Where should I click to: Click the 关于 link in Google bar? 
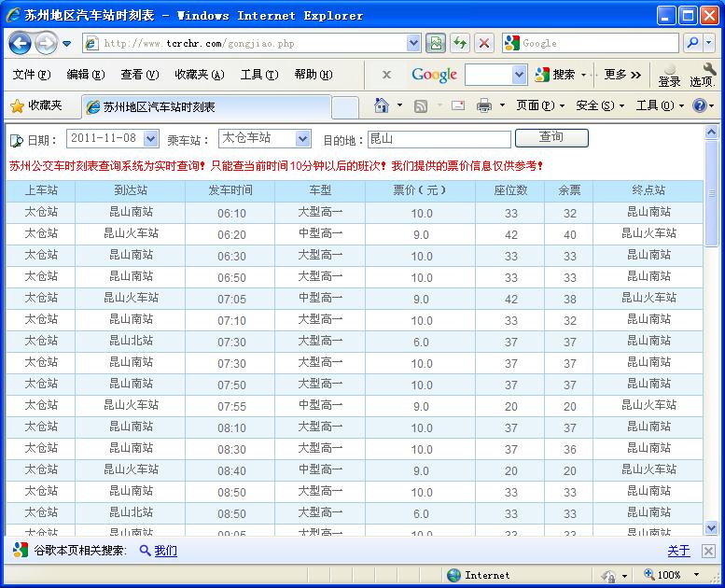click(x=678, y=551)
